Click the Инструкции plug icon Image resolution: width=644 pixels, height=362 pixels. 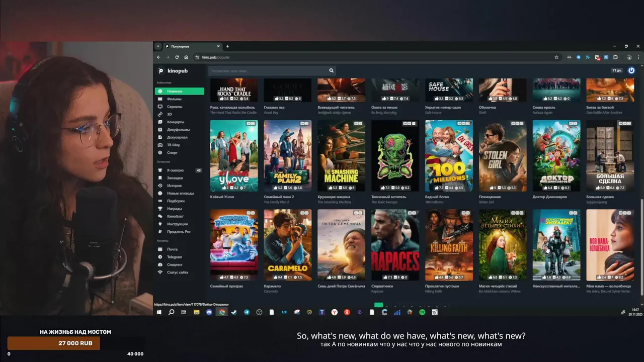(x=160, y=224)
